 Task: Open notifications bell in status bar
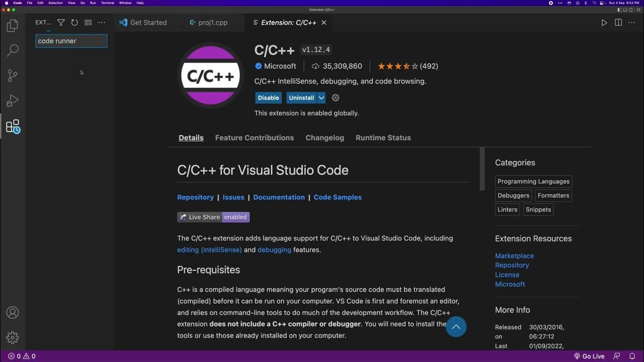pyautogui.click(x=631, y=356)
